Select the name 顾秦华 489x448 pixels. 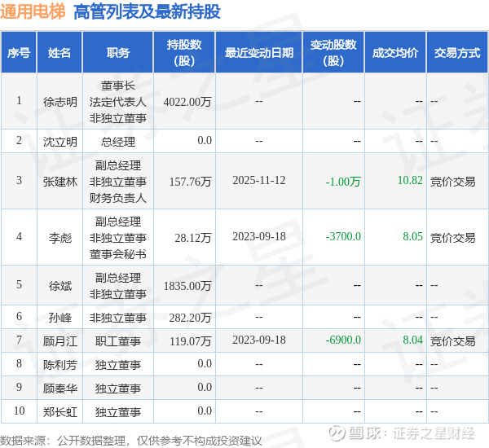(x=59, y=389)
